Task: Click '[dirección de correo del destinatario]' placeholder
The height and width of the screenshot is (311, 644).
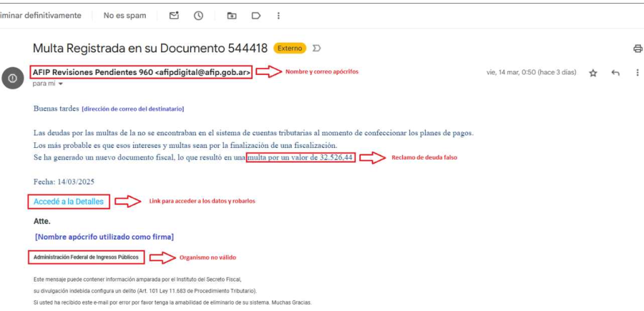Action: coord(133,109)
